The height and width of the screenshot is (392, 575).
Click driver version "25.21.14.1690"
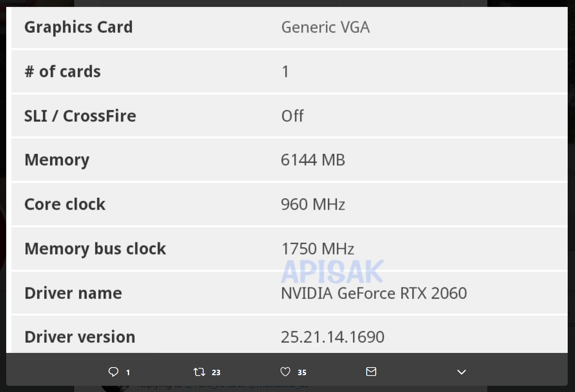[332, 337]
